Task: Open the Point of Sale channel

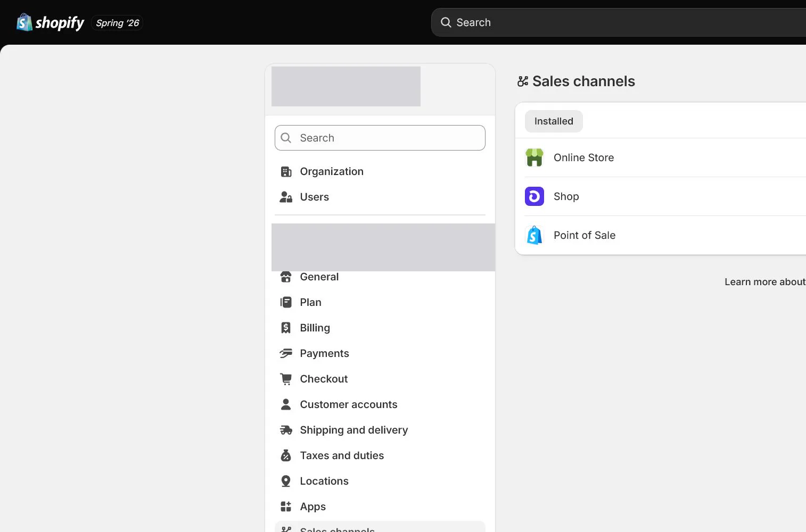Action: (x=661, y=235)
